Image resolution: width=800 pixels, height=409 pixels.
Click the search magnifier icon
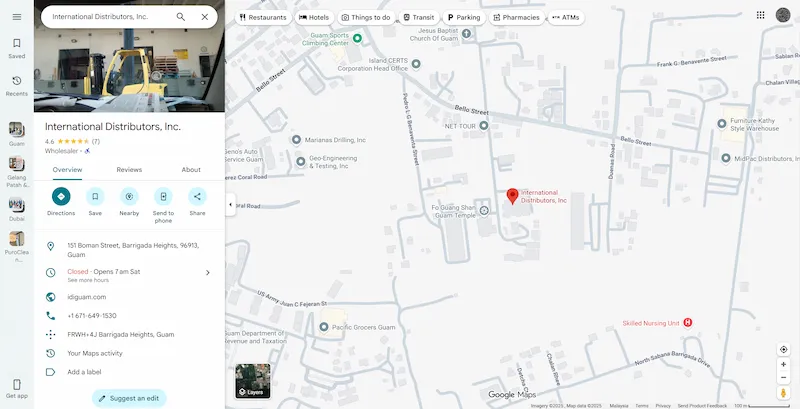pos(181,17)
